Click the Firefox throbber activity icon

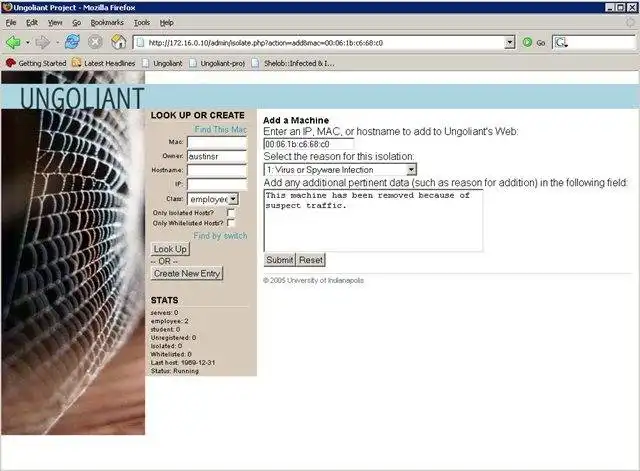coord(631,22)
